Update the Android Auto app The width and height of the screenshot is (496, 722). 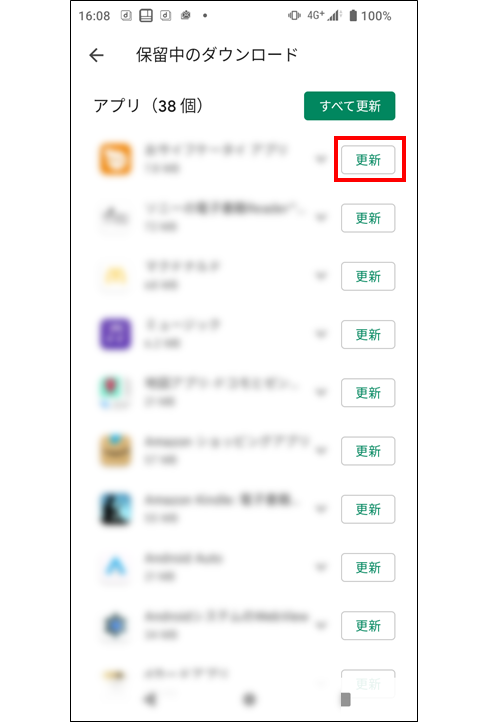368,567
